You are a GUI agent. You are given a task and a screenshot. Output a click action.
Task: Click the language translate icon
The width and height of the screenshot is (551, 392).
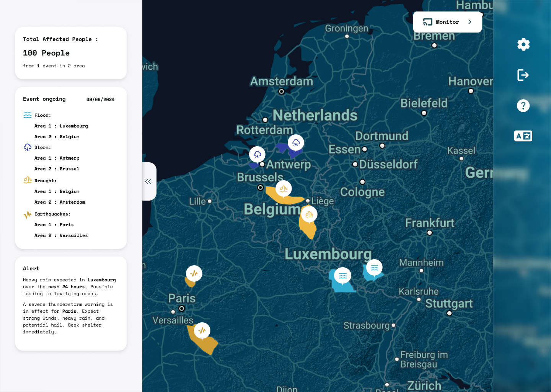pyautogui.click(x=523, y=136)
